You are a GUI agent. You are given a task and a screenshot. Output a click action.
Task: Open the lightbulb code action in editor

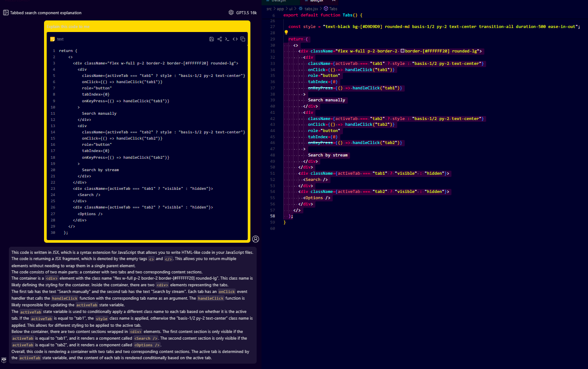[286, 32]
